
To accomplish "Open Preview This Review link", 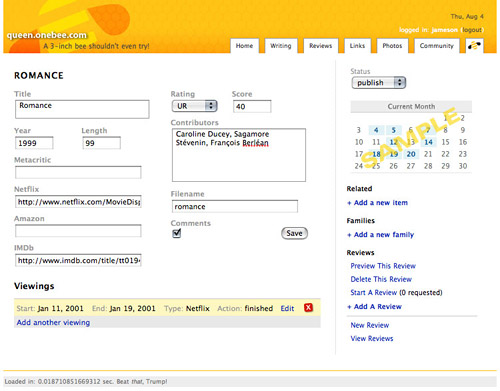I will (x=383, y=266).
